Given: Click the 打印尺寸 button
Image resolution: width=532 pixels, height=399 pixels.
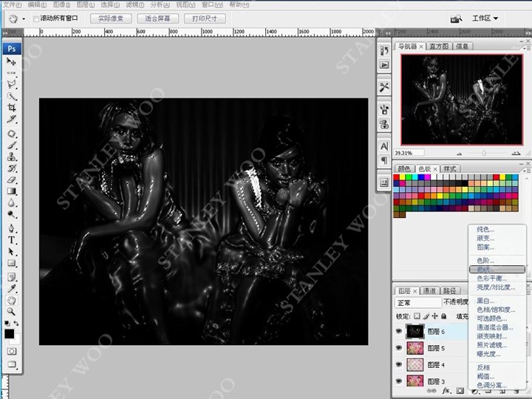Looking at the screenshot, I should click(205, 18).
